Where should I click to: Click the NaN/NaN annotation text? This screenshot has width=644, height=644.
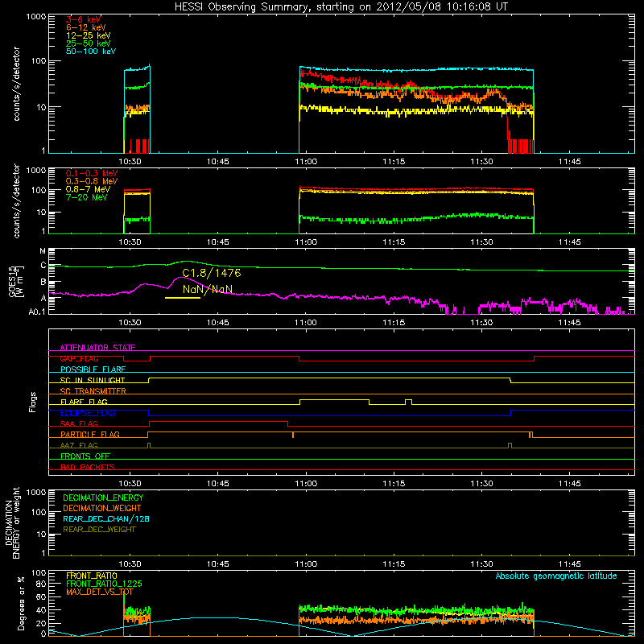208,289
